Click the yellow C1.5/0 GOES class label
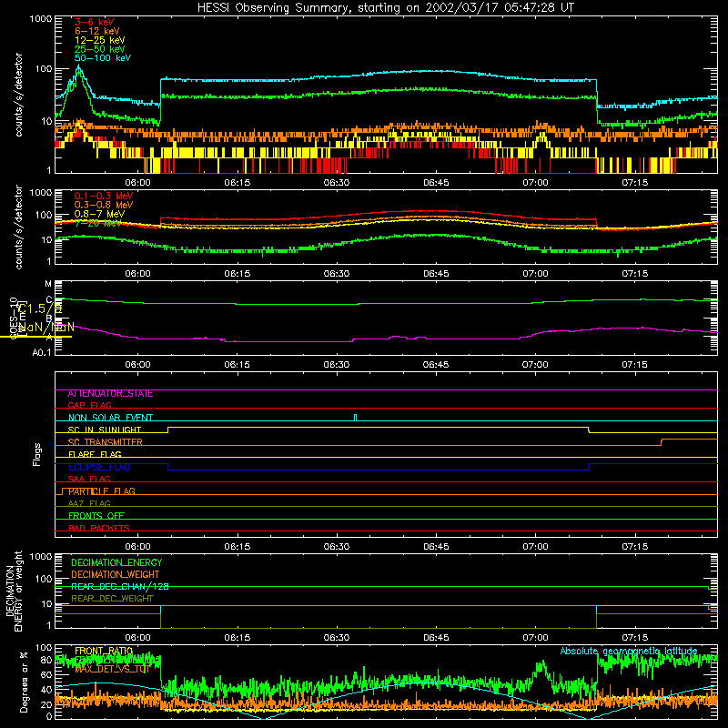 pyautogui.click(x=39, y=308)
